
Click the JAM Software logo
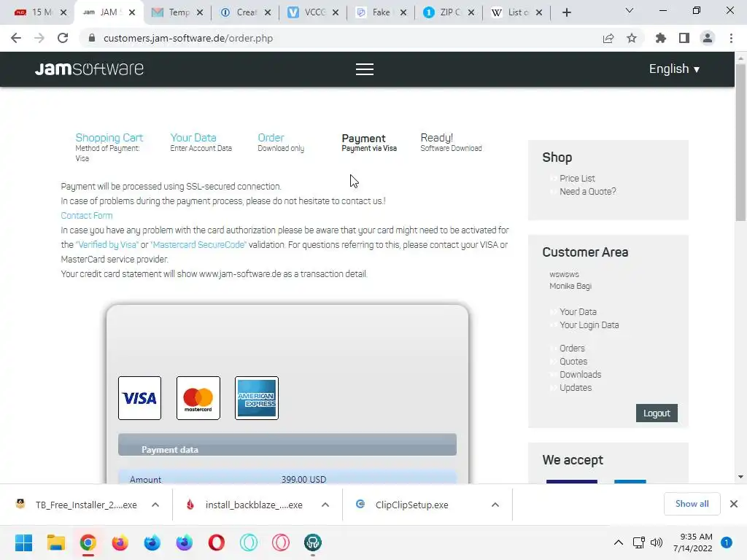[x=89, y=69]
